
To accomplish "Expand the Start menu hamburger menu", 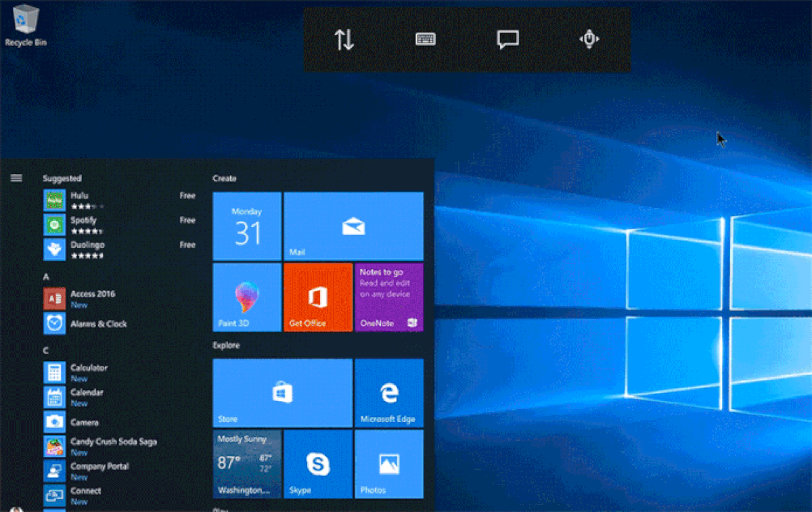I will (16, 178).
